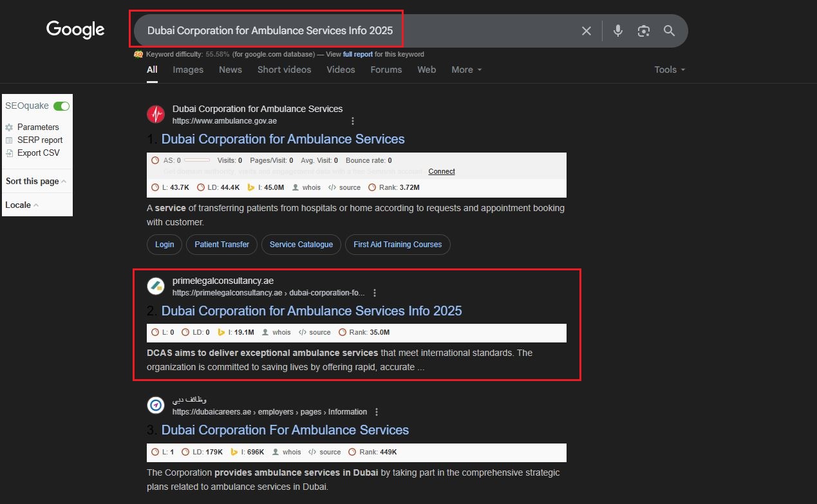Export results with Export CSV
This screenshot has width=817, height=504.
(38, 153)
